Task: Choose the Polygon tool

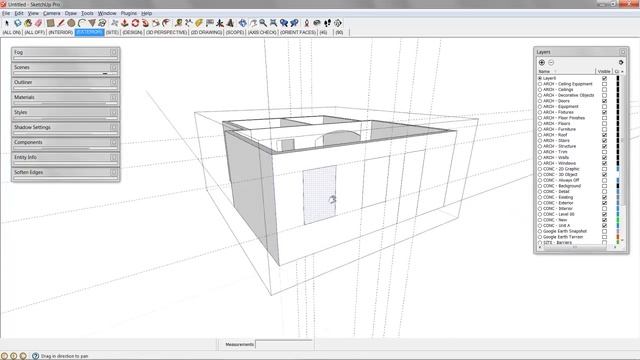Action: pos(92,23)
